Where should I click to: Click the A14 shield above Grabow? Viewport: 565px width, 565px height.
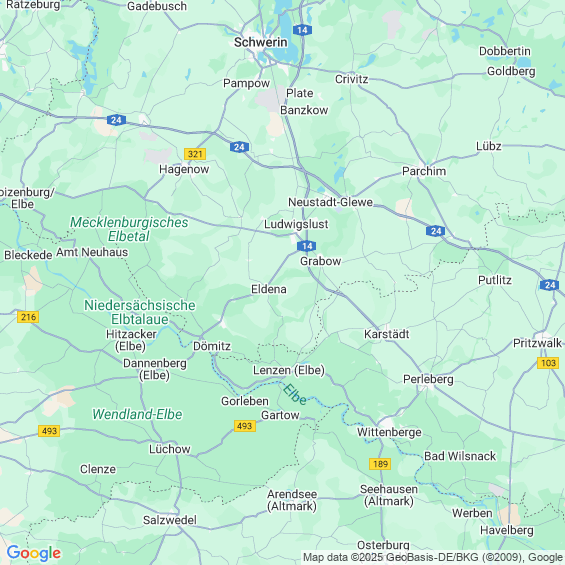(306, 246)
